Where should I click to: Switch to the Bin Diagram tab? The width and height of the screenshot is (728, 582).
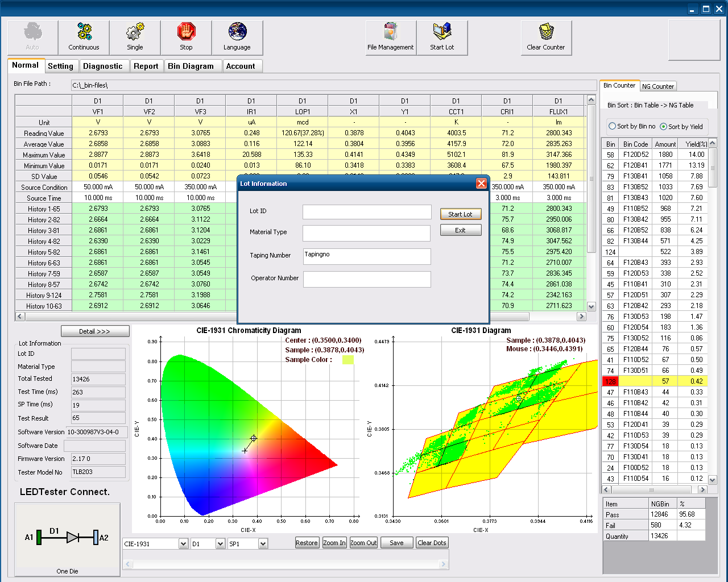pos(191,66)
